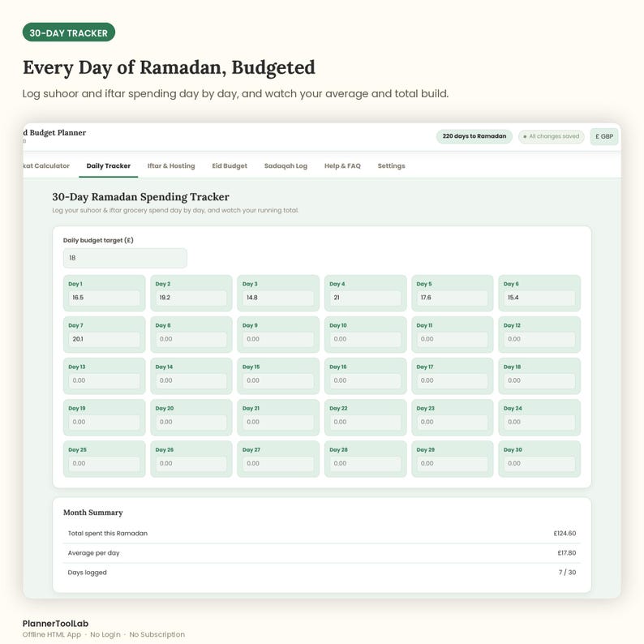Viewport: 644px width, 644px height.
Task: Select the Day 11 input field
Action: click(453, 339)
